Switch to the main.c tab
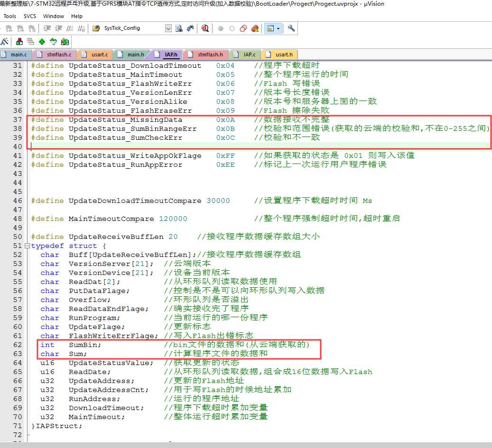492x448 pixels. (x=16, y=55)
